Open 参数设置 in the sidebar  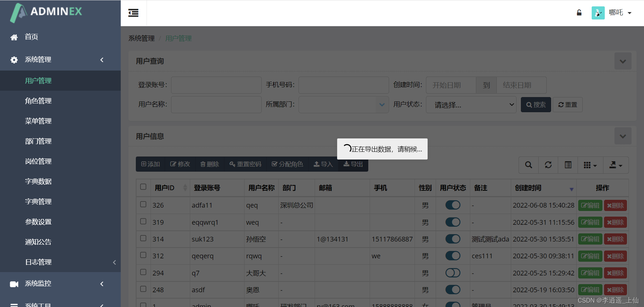click(60, 222)
